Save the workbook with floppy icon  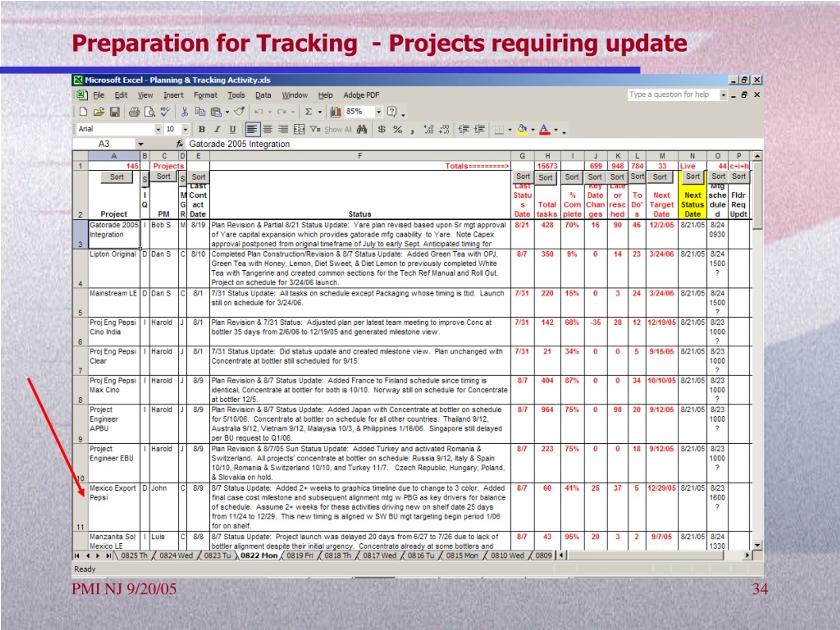pyautogui.click(x=115, y=112)
